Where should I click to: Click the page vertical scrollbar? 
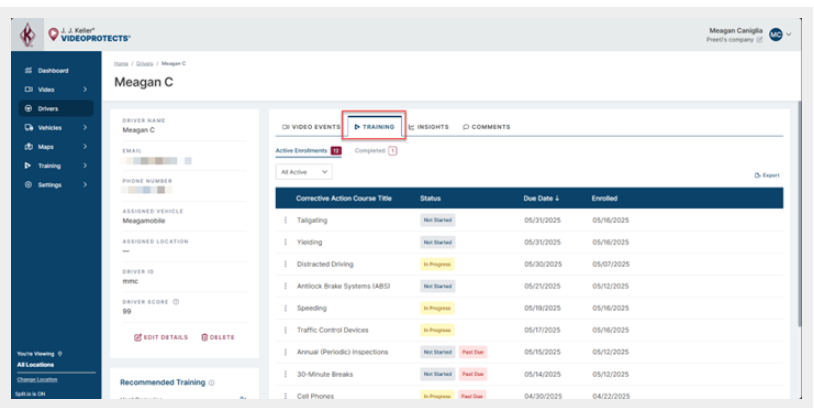coord(799,214)
